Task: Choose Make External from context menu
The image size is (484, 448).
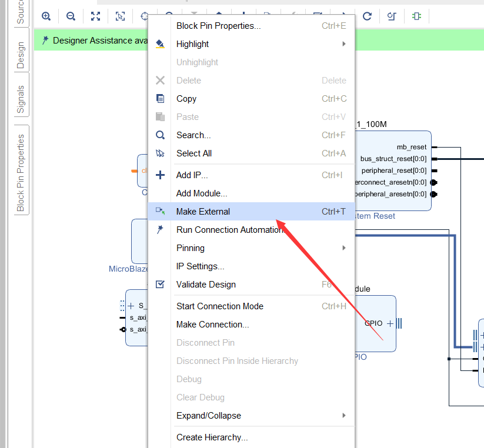Action: click(203, 212)
